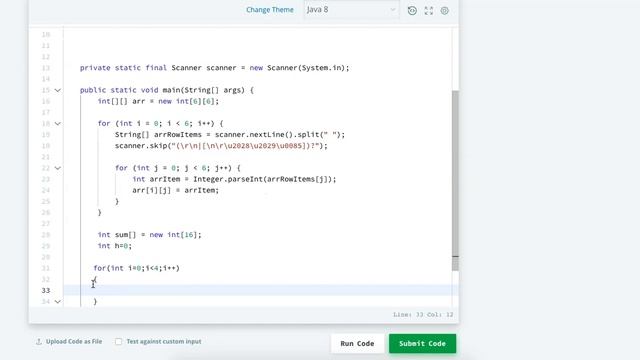Enable Test against custom input checkbox
The width and height of the screenshot is (640, 360).
pyautogui.click(x=118, y=342)
